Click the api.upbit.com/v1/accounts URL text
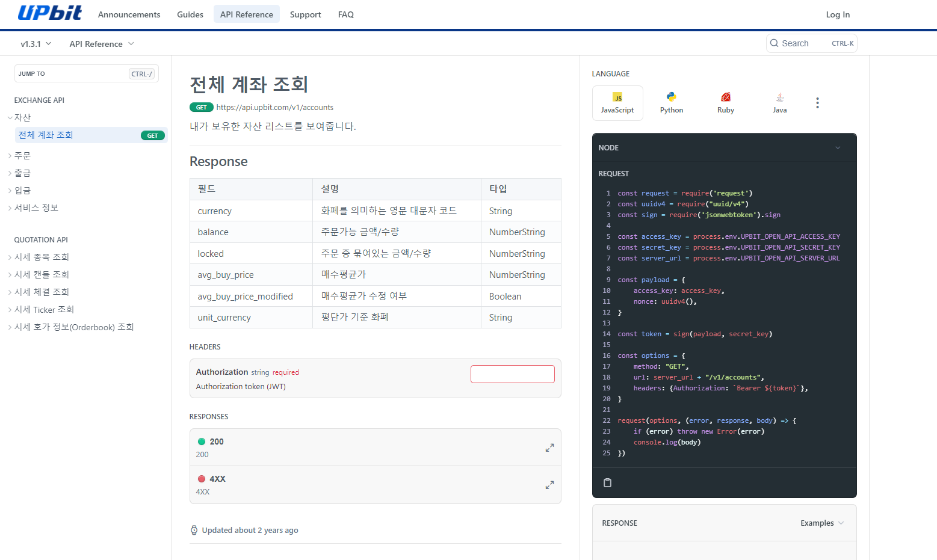The image size is (937, 560). pyautogui.click(x=275, y=107)
